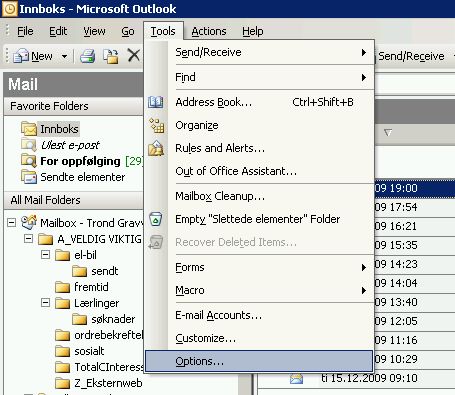Select the message received at 10:29
Screen dimensions: 455x395
(x=415, y=359)
